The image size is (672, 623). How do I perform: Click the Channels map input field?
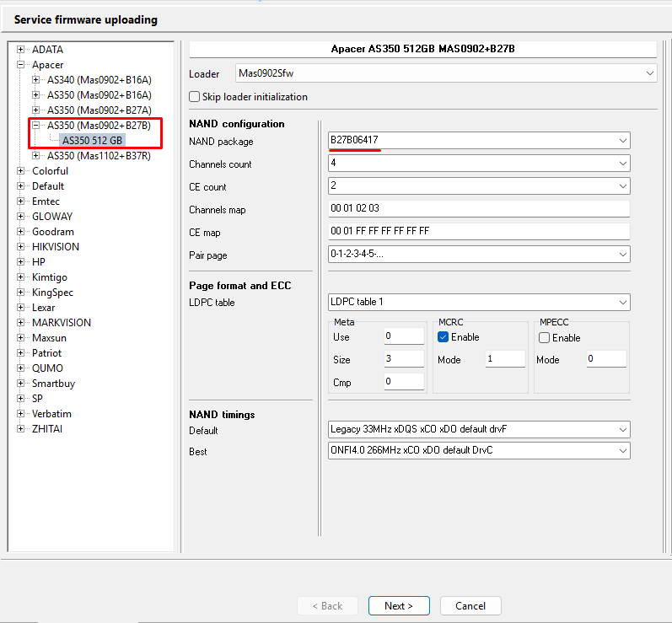coord(479,209)
